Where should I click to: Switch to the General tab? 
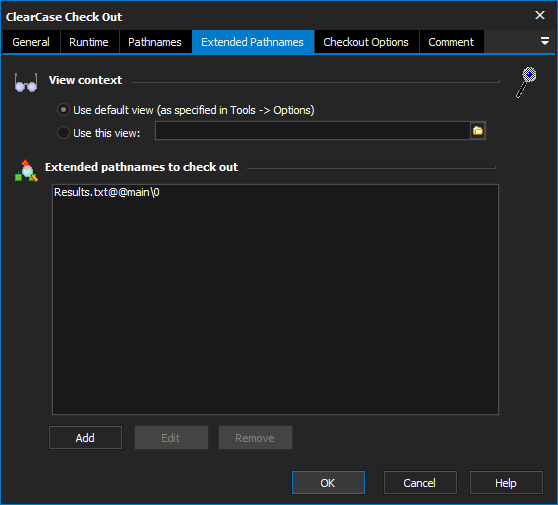pyautogui.click(x=31, y=42)
